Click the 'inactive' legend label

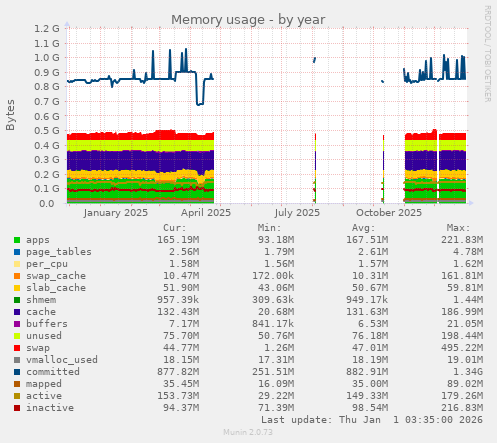click(x=50, y=408)
